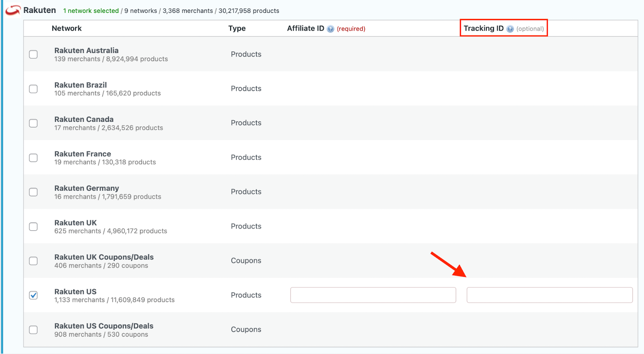Click the Rakuten heading text
The width and height of the screenshot is (644, 354).
(x=39, y=10)
